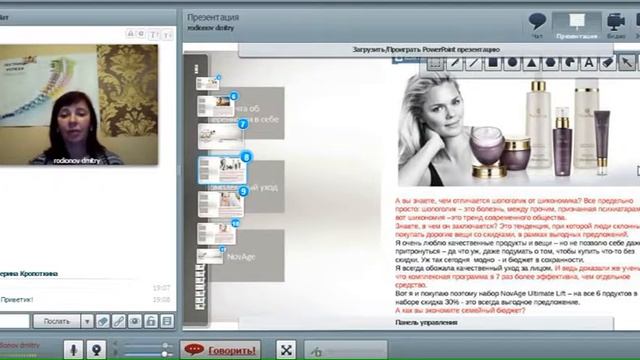Click the NovAge label in slide panel
The height and width of the screenshot is (360, 640).
pyautogui.click(x=241, y=257)
